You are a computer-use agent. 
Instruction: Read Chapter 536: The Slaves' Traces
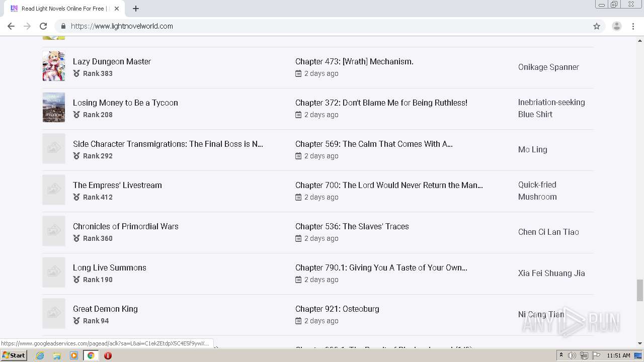coord(352,226)
